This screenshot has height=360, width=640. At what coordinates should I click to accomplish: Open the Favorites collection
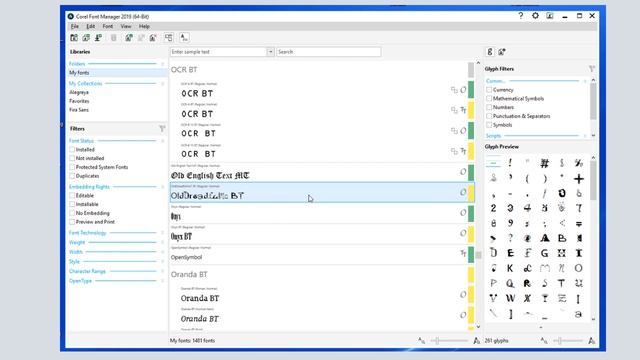click(x=79, y=101)
